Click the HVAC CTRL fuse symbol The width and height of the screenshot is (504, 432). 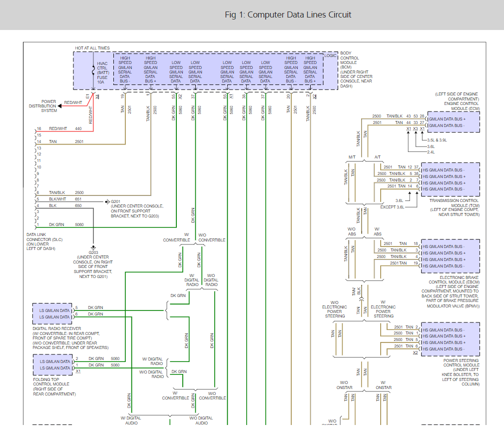click(x=93, y=70)
